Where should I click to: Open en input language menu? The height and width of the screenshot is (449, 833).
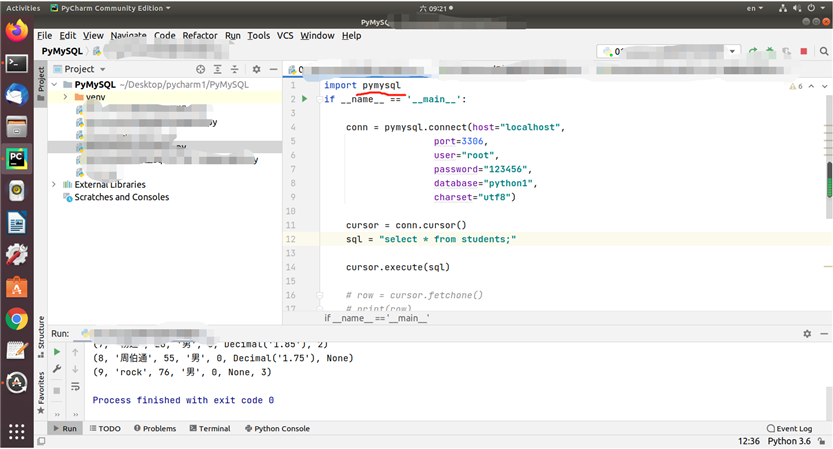coord(754,8)
